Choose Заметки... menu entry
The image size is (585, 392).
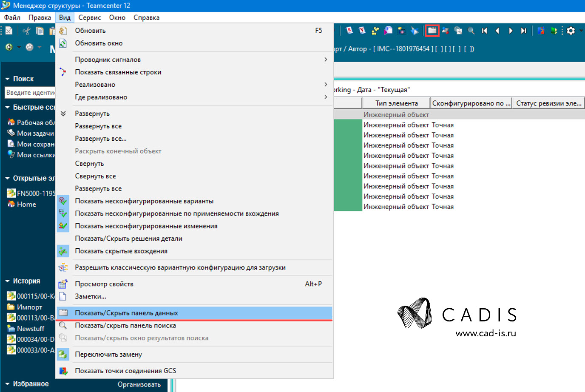[194, 296]
